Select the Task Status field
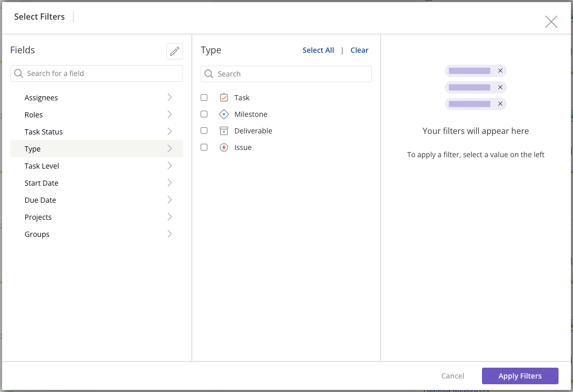 [x=97, y=131]
